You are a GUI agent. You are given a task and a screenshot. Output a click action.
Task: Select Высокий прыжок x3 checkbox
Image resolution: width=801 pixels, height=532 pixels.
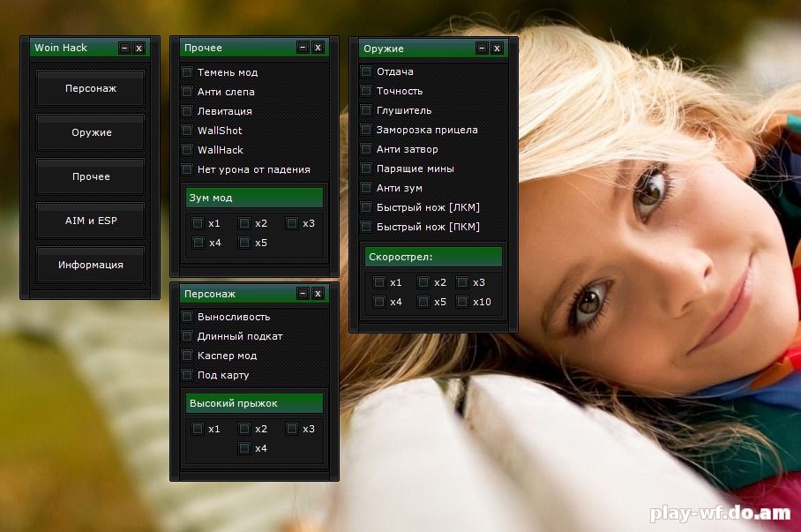point(292,428)
